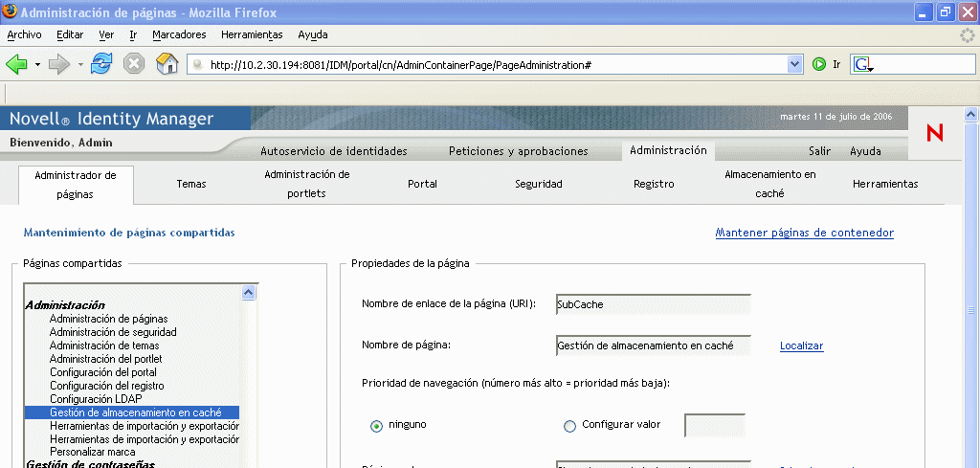Select Administración de páginas in list
The height and width of the screenshot is (468, 980).
[109, 319]
